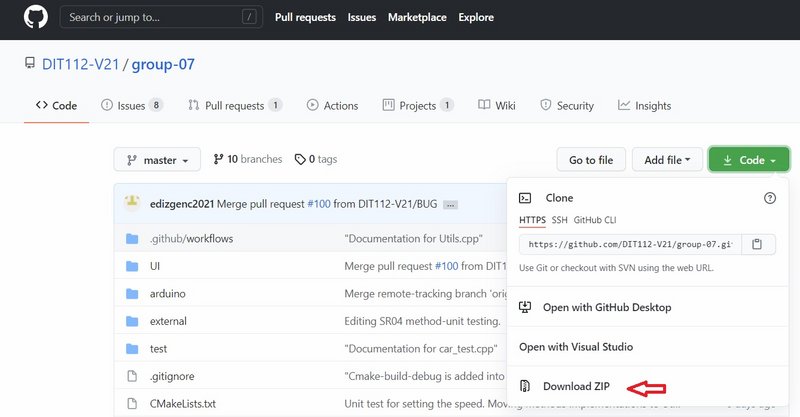This screenshot has height=417, width=800.
Task: Open the Actions tab
Action: coord(332,106)
